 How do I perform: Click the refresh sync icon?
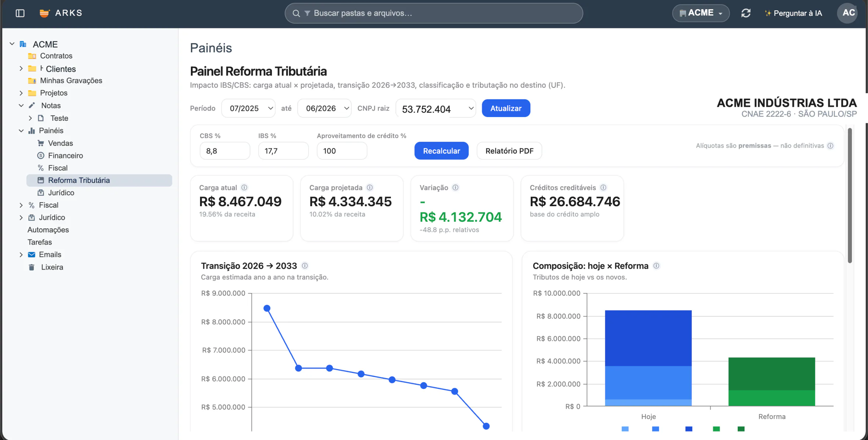click(x=746, y=13)
